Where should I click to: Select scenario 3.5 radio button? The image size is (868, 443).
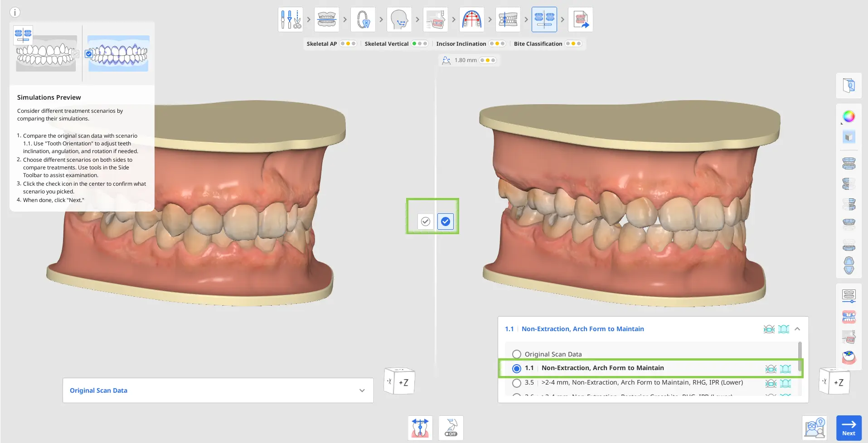[x=517, y=383]
